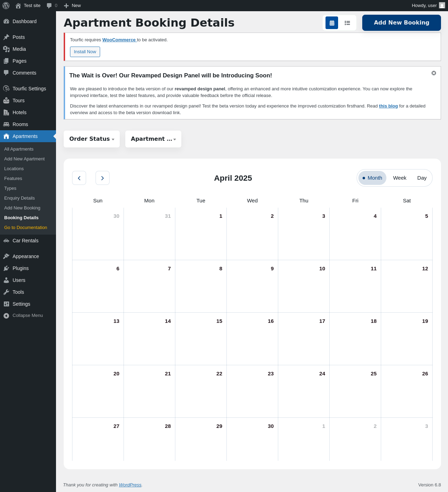Image resolution: width=448 pixels, height=492 pixels.
Task: Select the Week calendar view
Action: pyautogui.click(x=400, y=178)
